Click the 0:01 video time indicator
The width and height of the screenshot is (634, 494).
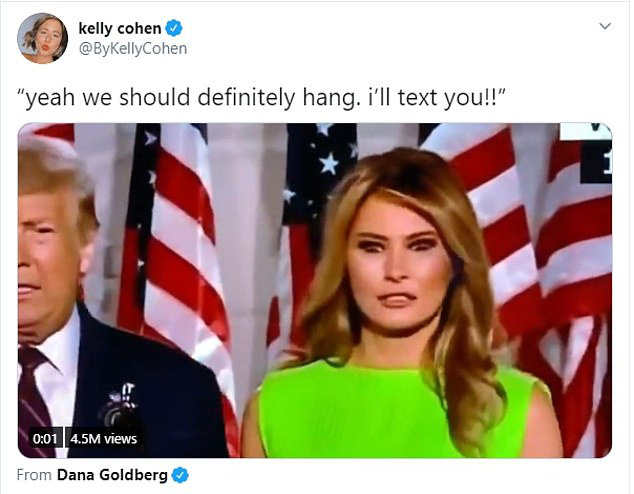(x=45, y=439)
